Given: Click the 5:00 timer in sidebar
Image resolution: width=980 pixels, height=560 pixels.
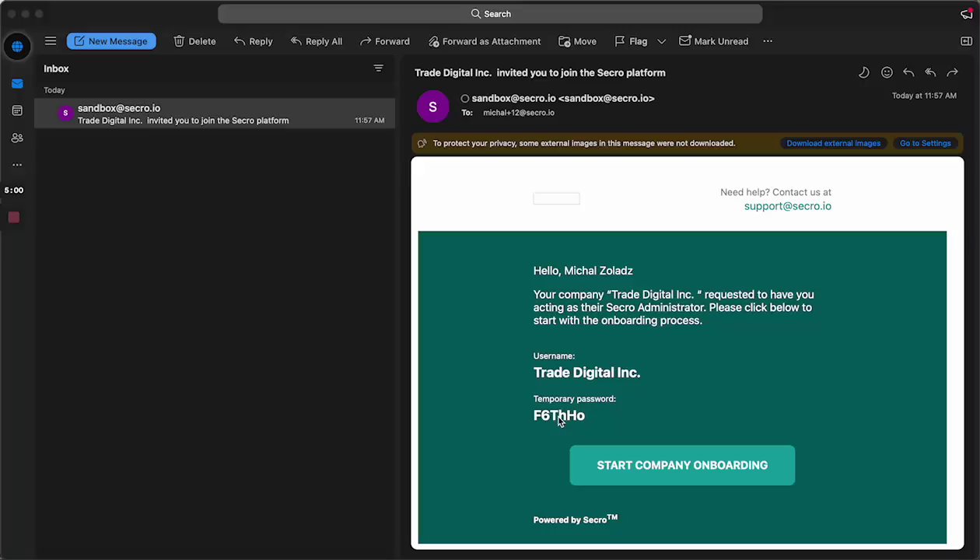Looking at the screenshot, I should [14, 190].
